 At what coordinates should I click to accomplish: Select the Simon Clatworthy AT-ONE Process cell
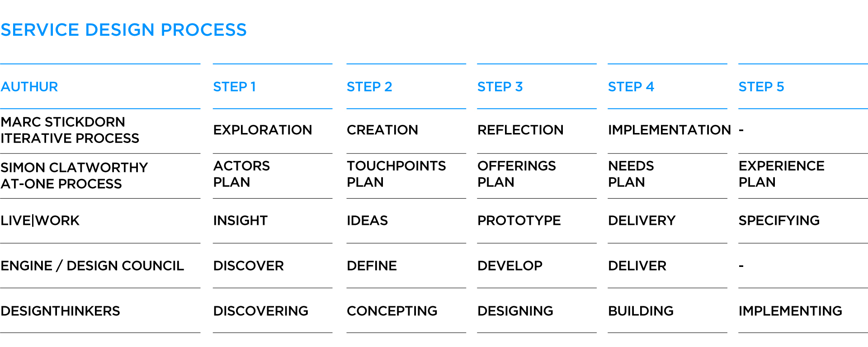[x=74, y=176]
